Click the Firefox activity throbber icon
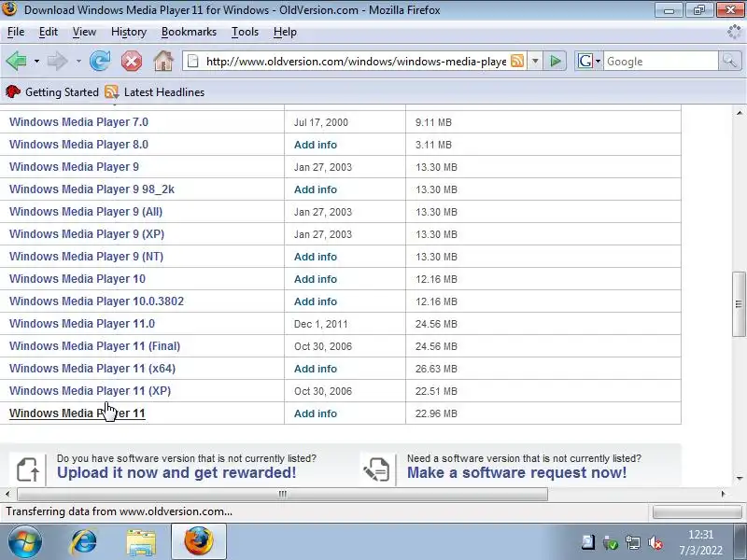This screenshot has width=747, height=560. (x=734, y=32)
